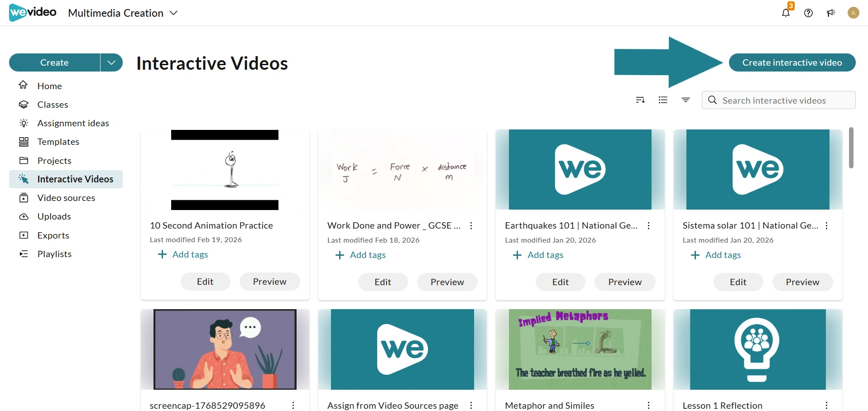
Task: Add tags to 10 Second Animation Practice
Action: point(183,254)
